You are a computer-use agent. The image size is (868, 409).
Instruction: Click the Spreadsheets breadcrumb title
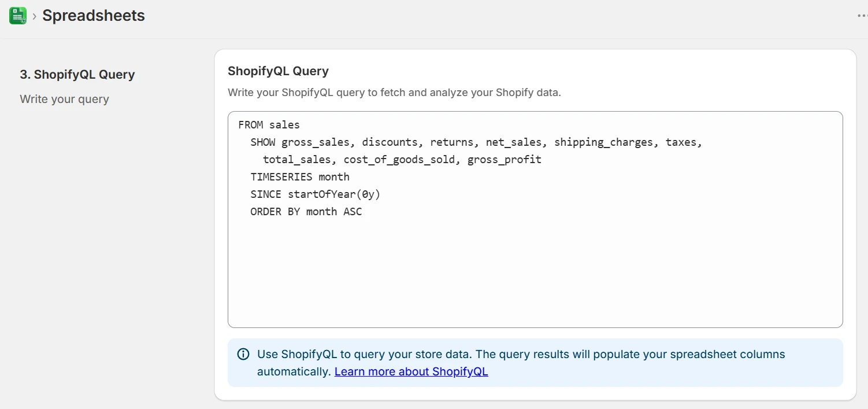94,16
